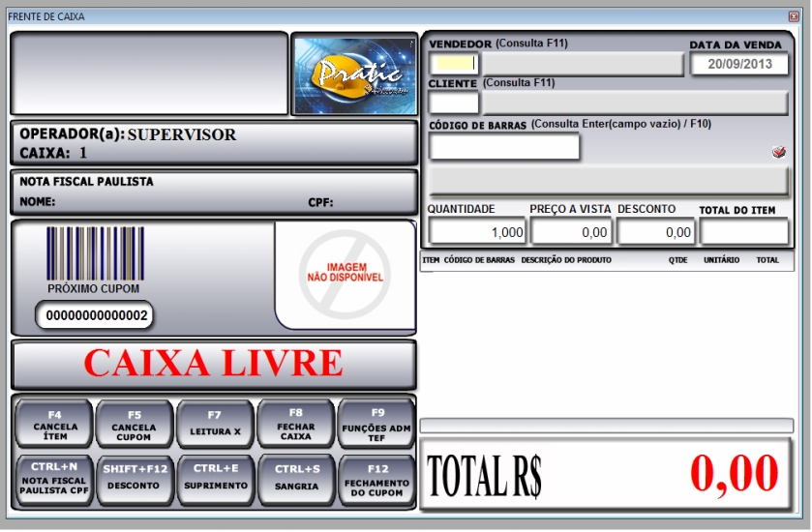Image resolution: width=812 pixels, height=532 pixels.
Task: Click the Código de Barras input field
Action: (504, 146)
